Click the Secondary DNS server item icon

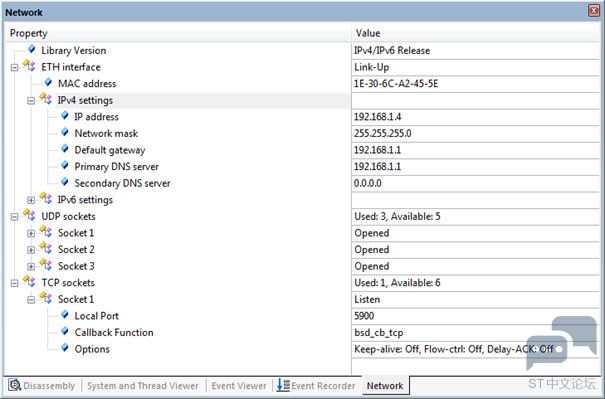pos(65,182)
